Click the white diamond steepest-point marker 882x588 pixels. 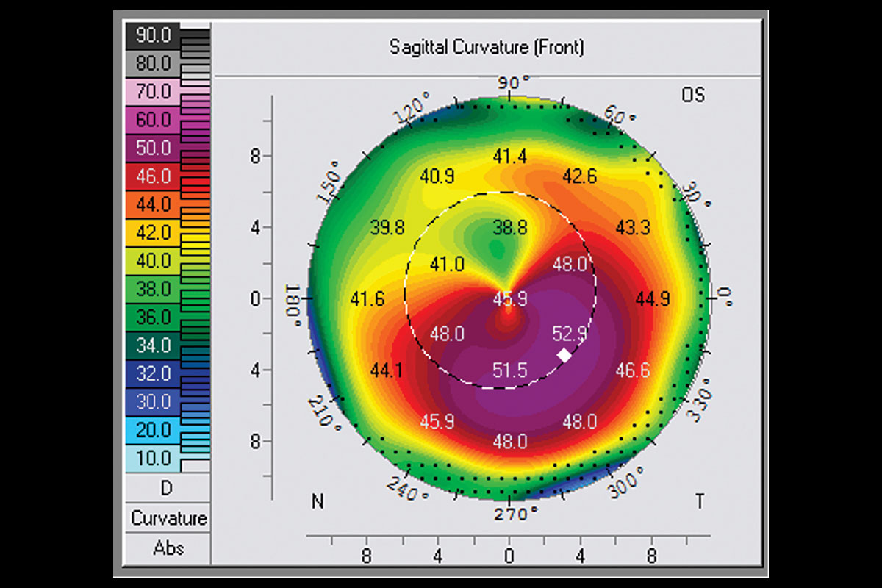point(564,354)
